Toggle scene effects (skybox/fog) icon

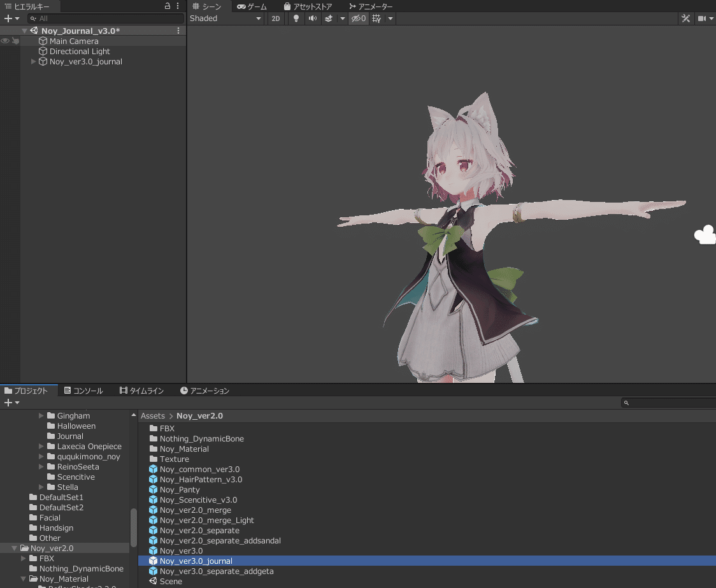click(x=328, y=18)
